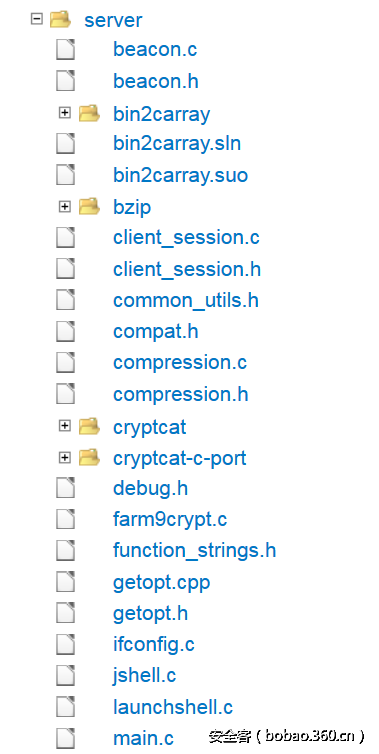Screen dimensions: 379x754
Task: Expand the cryptcat-c-port folder
Action: [64, 457]
